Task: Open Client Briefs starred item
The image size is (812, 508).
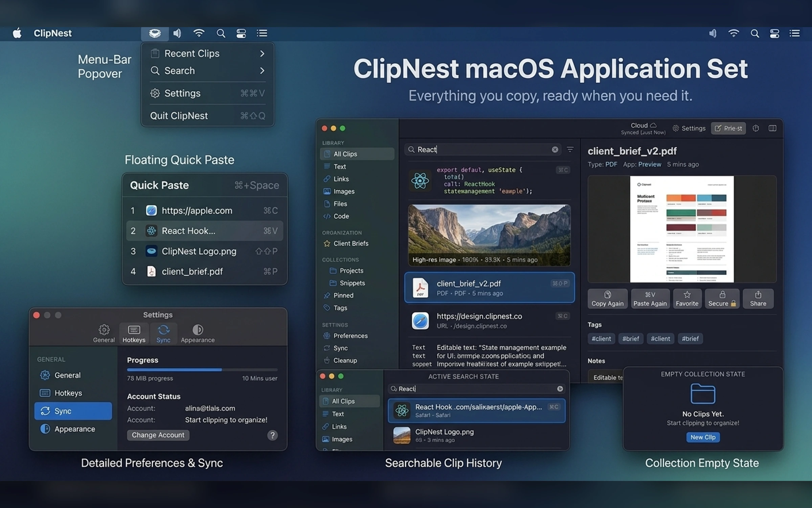Action: [x=357, y=244]
